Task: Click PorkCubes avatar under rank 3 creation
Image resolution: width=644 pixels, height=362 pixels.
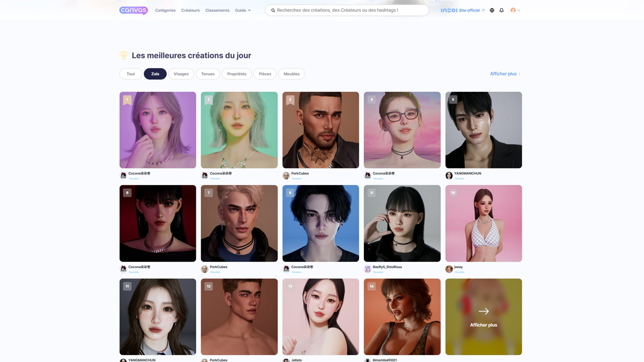Action: 286,175
